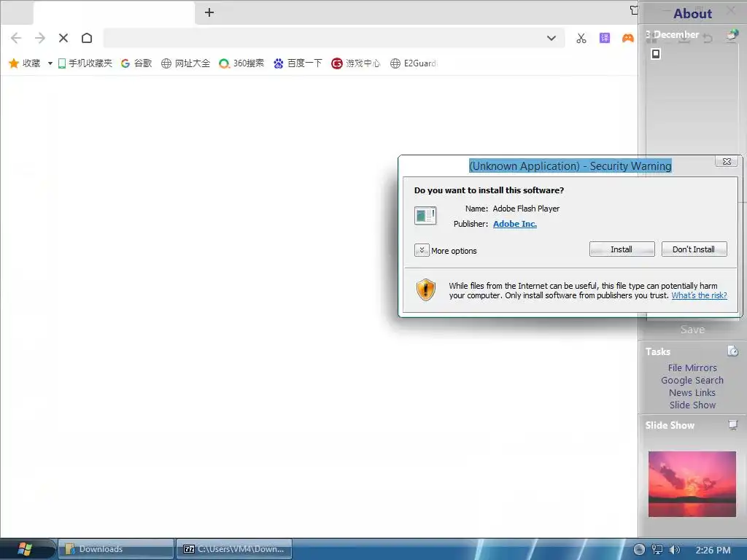Open File Mirrors in Tasks list
The image size is (747, 560).
pos(692,367)
